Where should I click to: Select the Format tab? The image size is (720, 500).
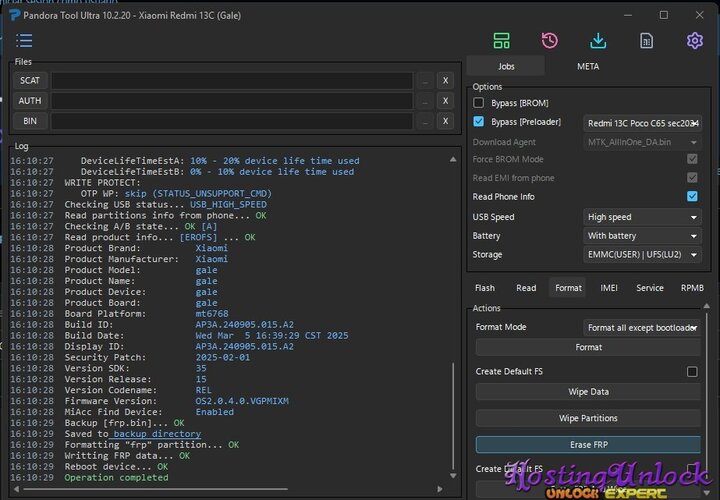(568, 288)
